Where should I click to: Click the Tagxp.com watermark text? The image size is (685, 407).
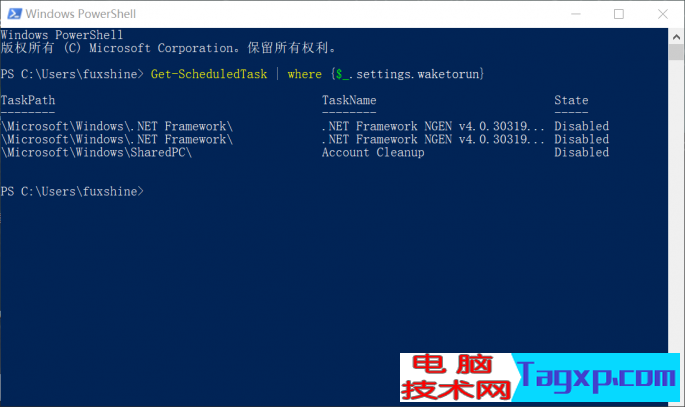pyautogui.click(x=598, y=379)
